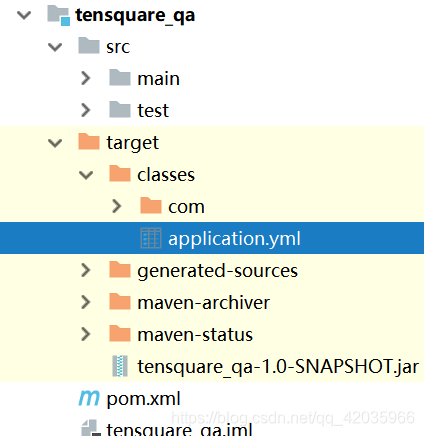This screenshot has height=436, width=424.
Task: Click the com package folder icon
Action: (x=151, y=206)
